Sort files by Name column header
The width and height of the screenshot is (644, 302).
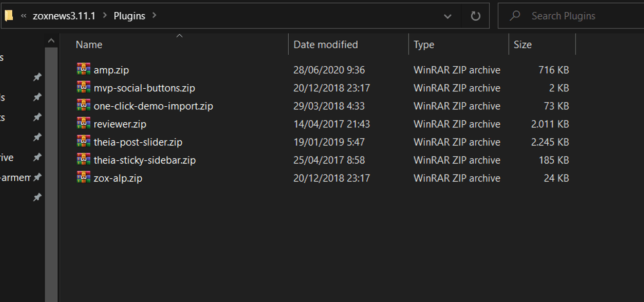[89, 44]
